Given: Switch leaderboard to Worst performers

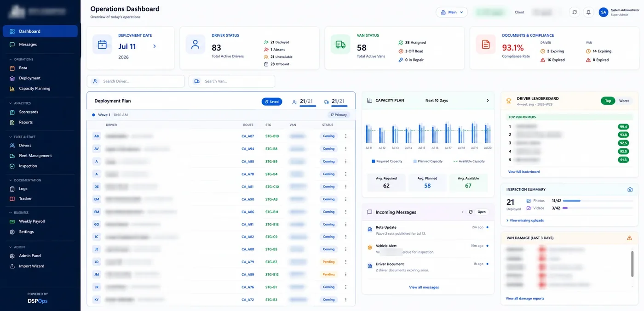Looking at the screenshot, I should pos(624,101).
